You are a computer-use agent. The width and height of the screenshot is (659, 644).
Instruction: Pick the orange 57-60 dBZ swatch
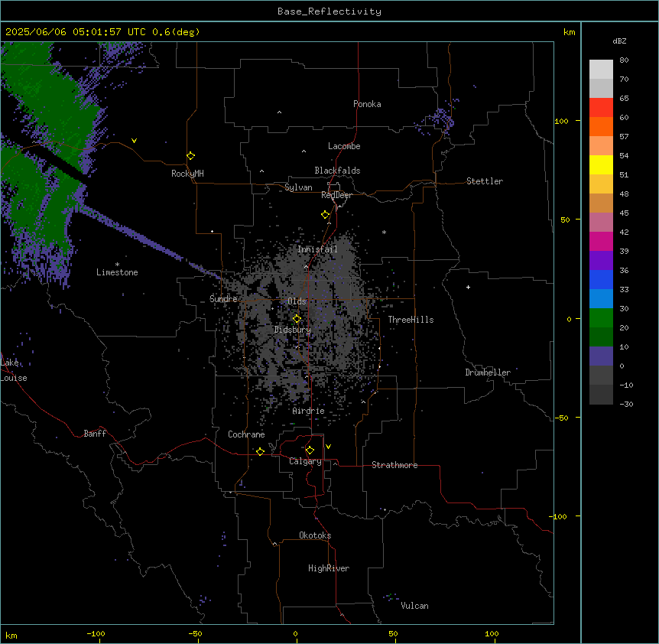(601, 126)
